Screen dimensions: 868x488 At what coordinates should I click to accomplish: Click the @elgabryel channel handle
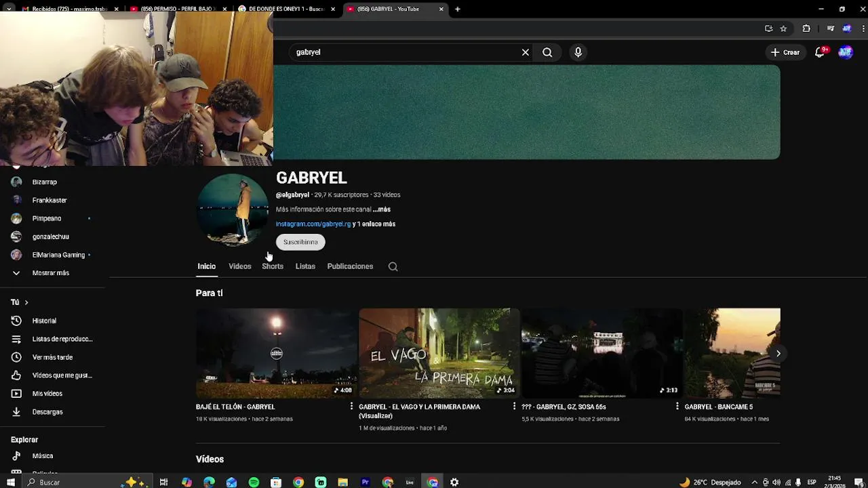[x=292, y=195]
